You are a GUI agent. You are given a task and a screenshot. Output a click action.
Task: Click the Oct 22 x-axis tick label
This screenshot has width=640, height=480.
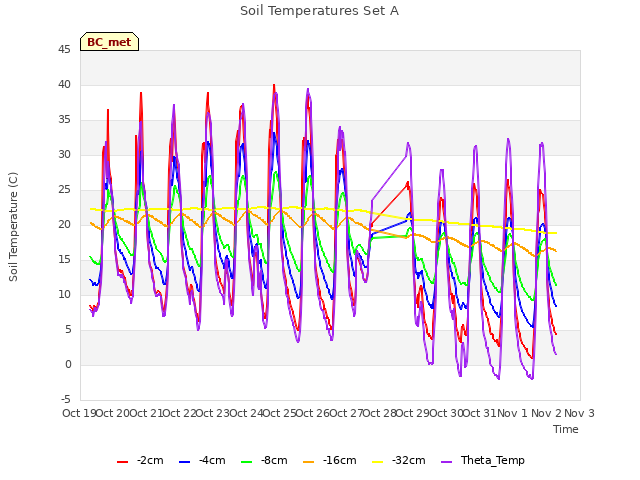coord(179,413)
